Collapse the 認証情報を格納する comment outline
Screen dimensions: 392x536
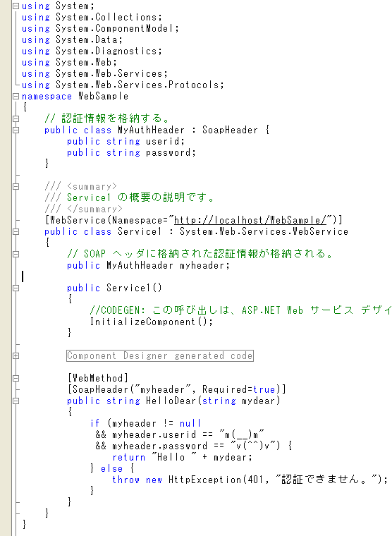click(x=16, y=119)
